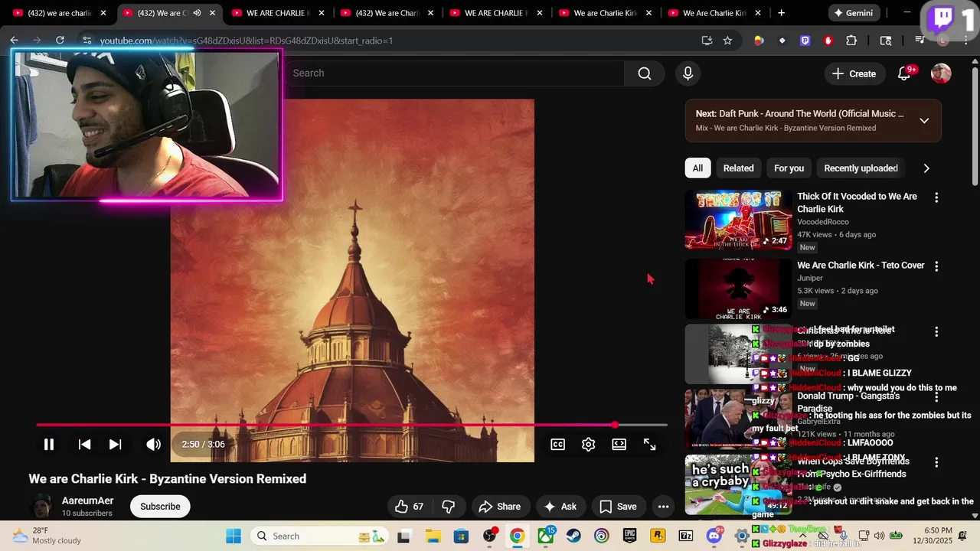The image size is (980, 551).
Task: Reload the page with the browser refresh icon
Action: point(60,40)
